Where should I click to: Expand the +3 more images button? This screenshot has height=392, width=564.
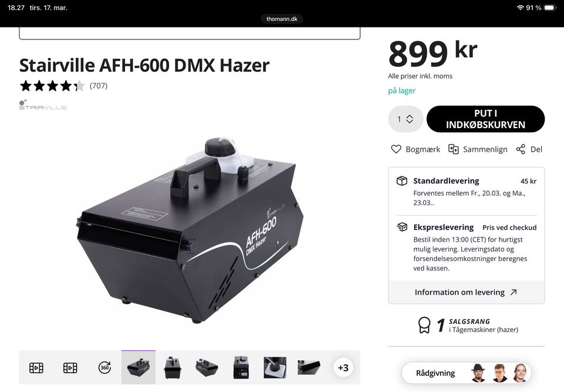(343, 367)
